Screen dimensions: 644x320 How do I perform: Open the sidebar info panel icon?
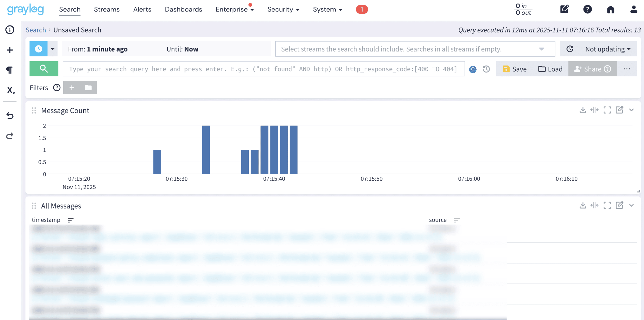[10, 30]
